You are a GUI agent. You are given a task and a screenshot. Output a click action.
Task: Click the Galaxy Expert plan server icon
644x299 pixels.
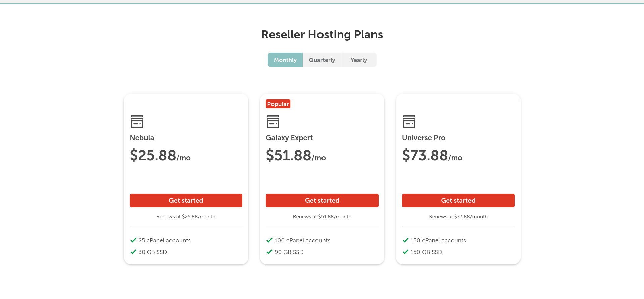pyautogui.click(x=273, y=121)
